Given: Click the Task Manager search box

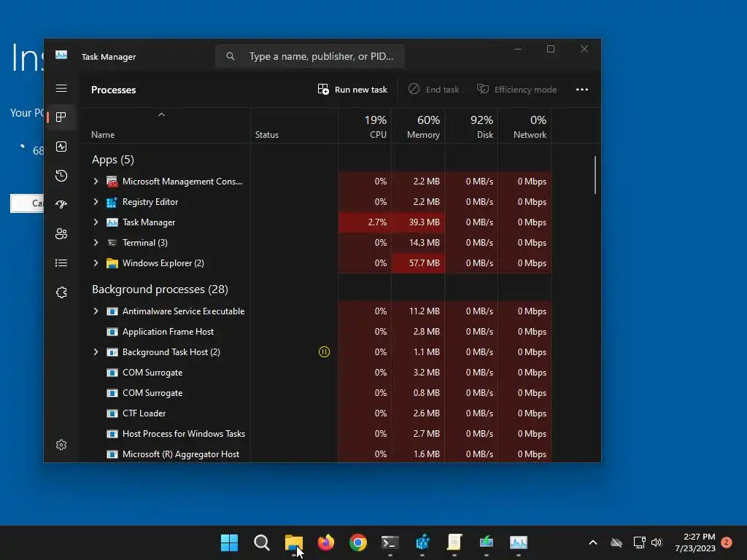Looking at the screenshot, I should pyautogui.click(x=310, y=56).
